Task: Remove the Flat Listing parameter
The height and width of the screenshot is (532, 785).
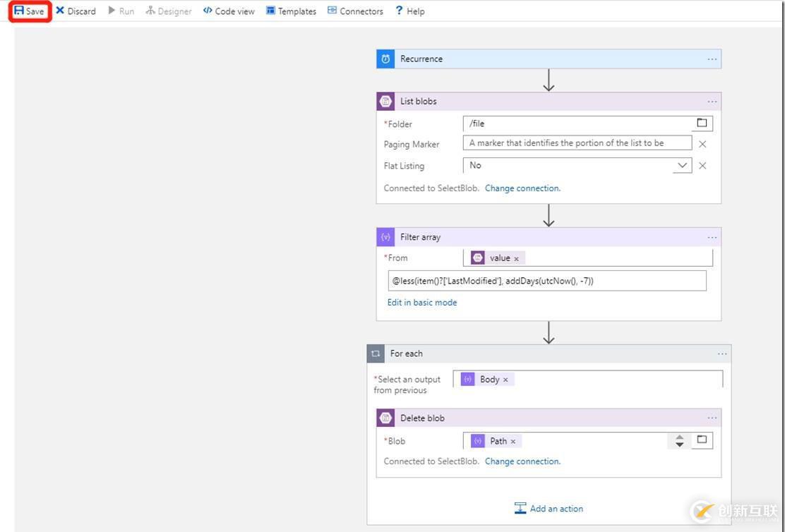Action: 702,166
